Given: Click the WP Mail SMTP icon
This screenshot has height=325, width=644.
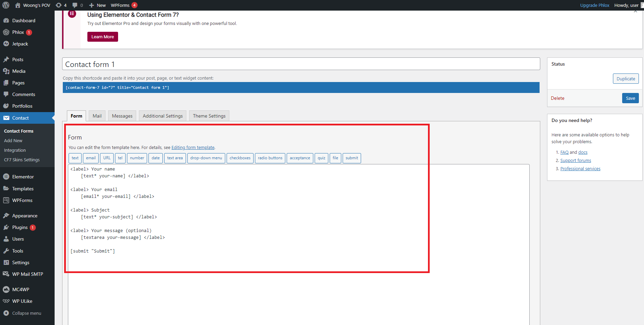Looking at the screenshot, I should (x=6, y=274).
